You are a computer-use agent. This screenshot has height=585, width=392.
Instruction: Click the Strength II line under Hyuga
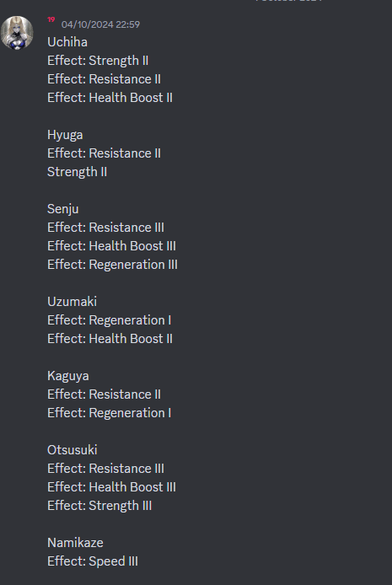pos(78,172)
